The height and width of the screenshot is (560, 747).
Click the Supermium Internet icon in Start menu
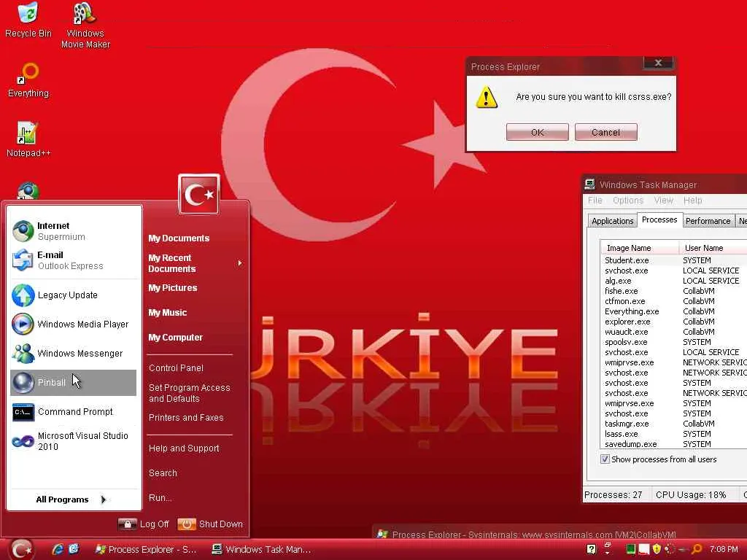click(x=23, y=231)
